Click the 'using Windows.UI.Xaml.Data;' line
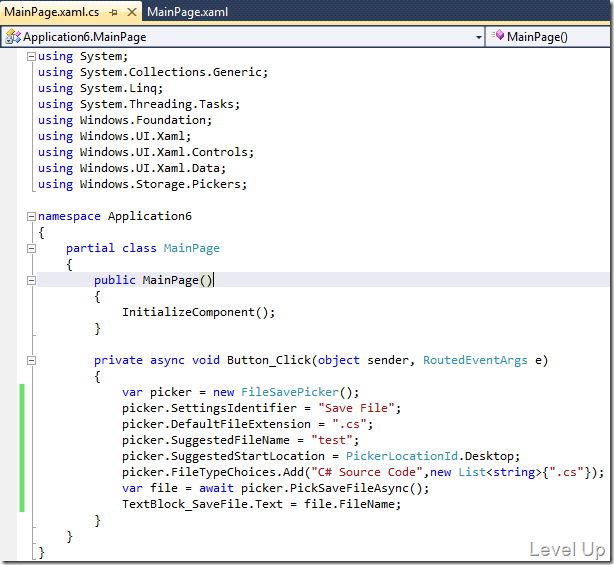 132,168
